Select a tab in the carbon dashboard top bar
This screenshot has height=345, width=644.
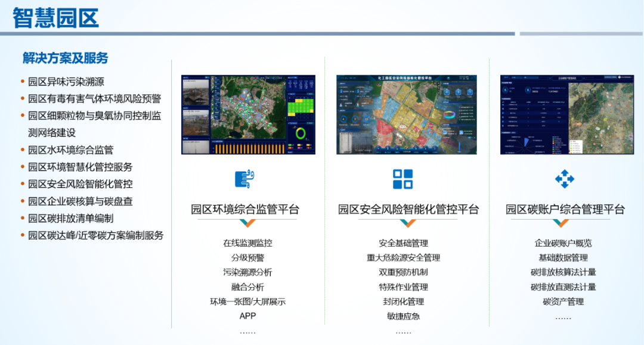tap(506, 77)
